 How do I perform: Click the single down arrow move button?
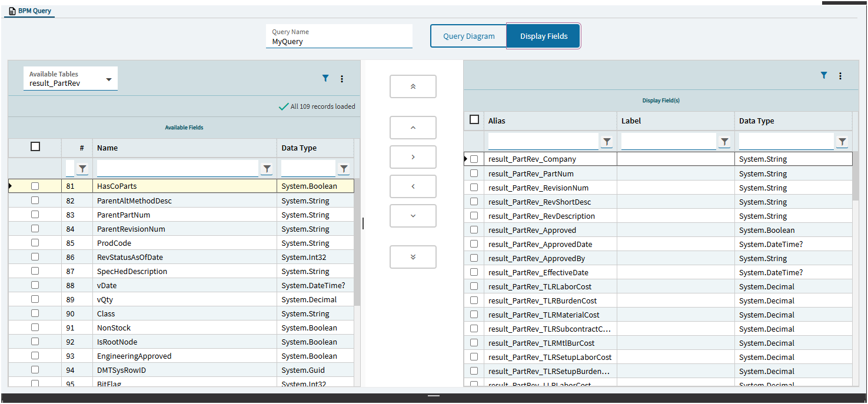point(413,216)
